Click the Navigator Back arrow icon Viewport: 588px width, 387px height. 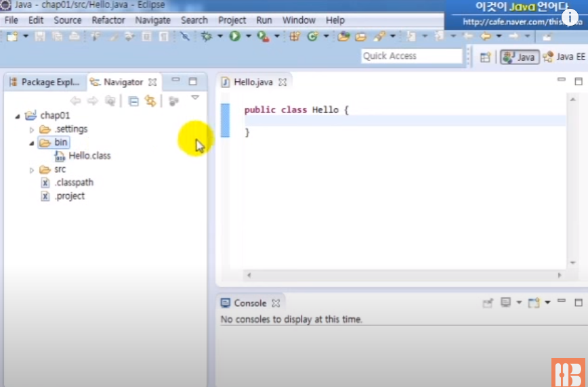pos(76,101)
